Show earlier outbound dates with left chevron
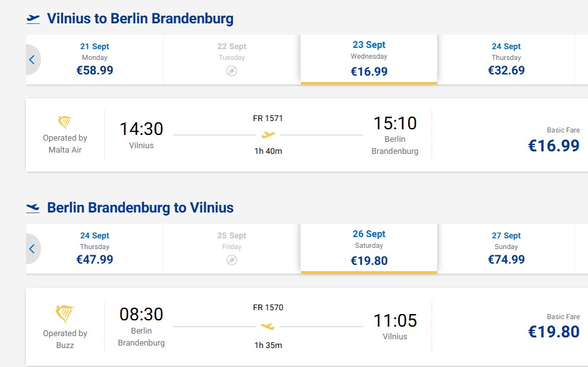The width and height of the screenshot is (588, 367). [x=33, y=60]
